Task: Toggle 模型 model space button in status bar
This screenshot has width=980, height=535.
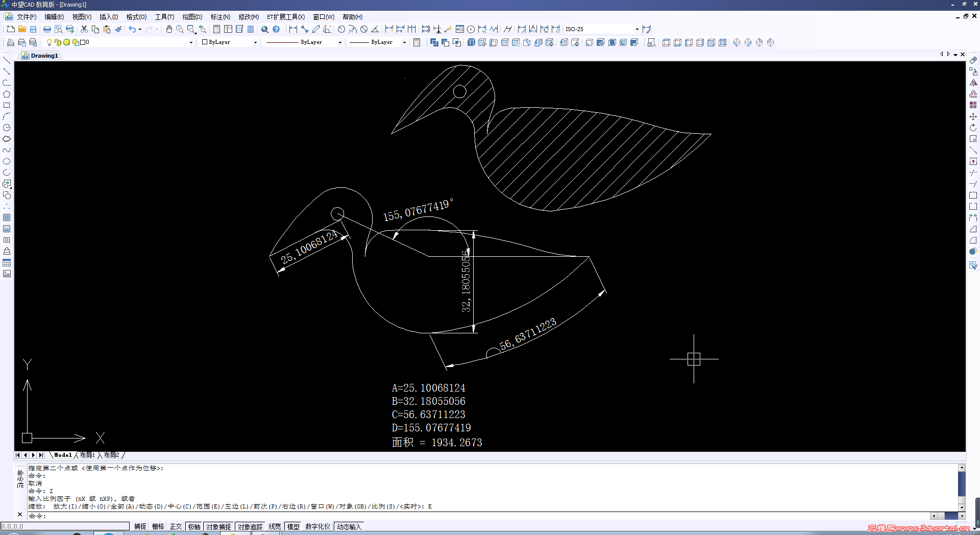Action: (293, 526)
